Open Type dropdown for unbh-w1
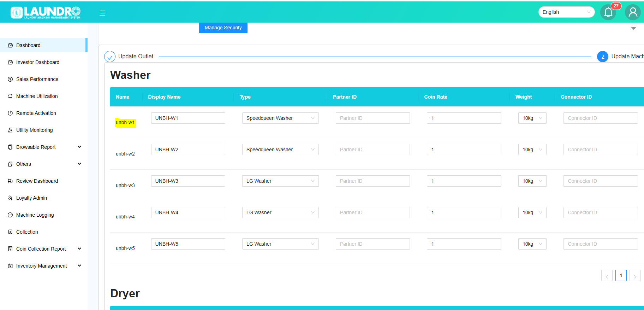The width and height of the screenshot is (644, 310). [x=280, y=118]
